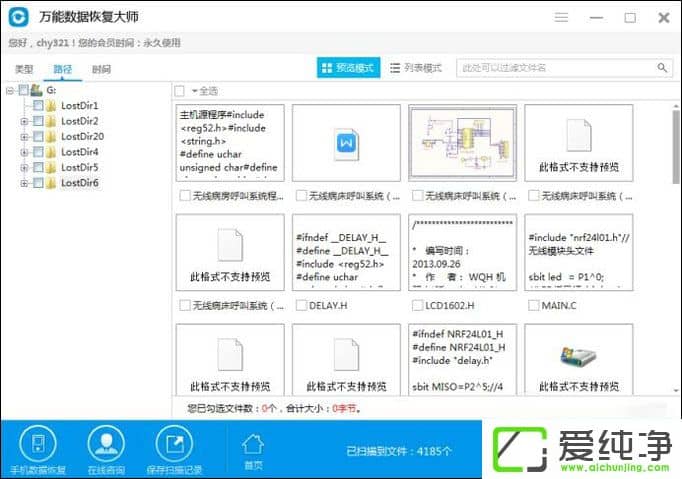Open the title bar hamburger menu
This screenshot has height=479, width=682.
[562, 17]
